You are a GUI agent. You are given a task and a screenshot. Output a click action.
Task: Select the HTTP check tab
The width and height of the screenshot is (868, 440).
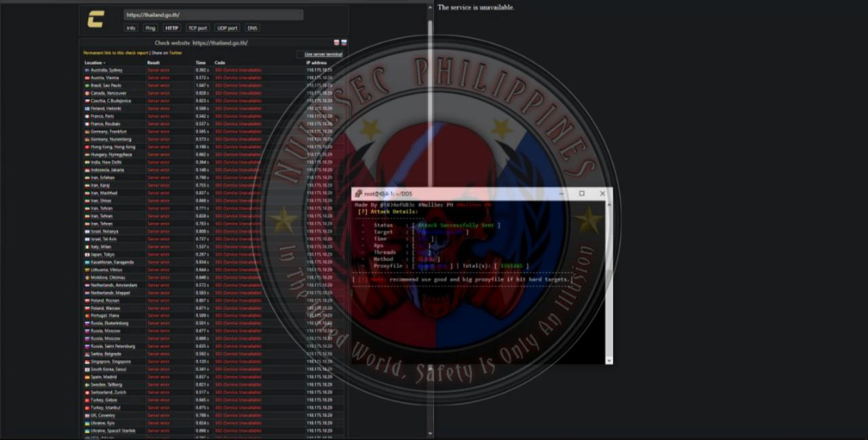pos(172,28)
